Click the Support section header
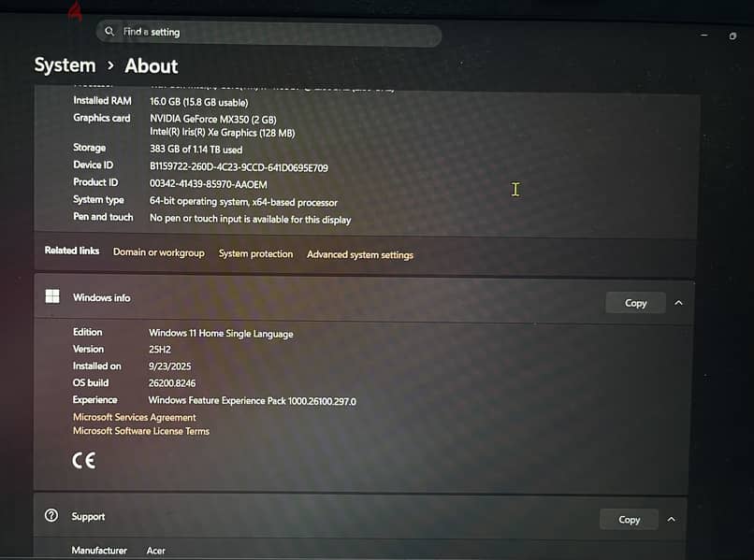 point(360,517)
